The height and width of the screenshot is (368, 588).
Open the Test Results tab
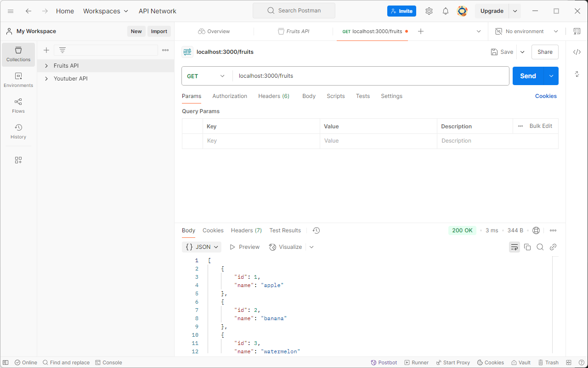coord(285,230)
